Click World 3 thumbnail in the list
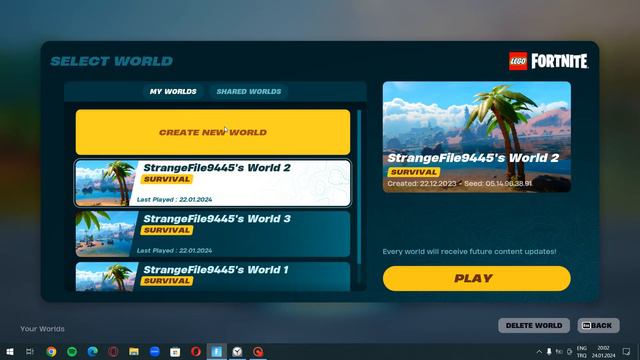 point(106,234)
